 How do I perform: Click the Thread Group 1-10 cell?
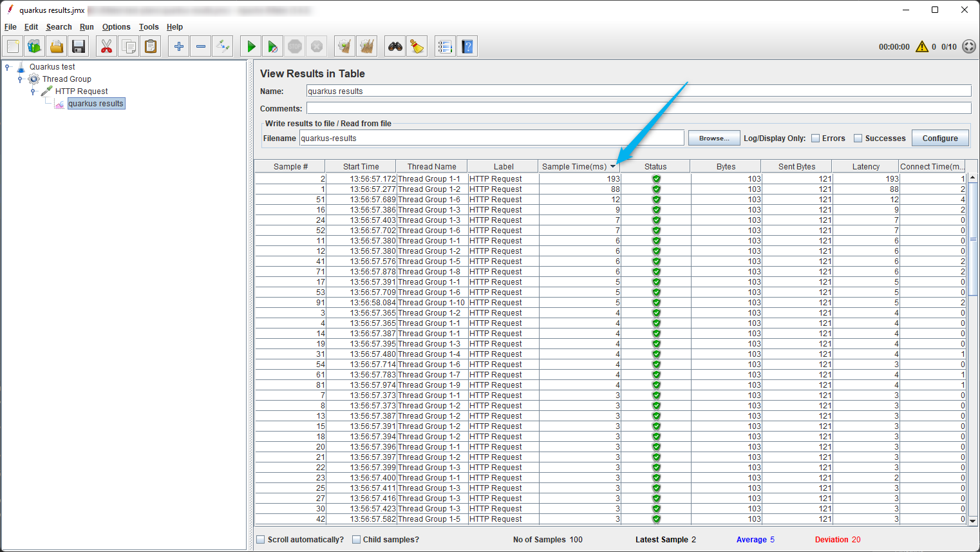pyautogui.click(x=431, y=303)
